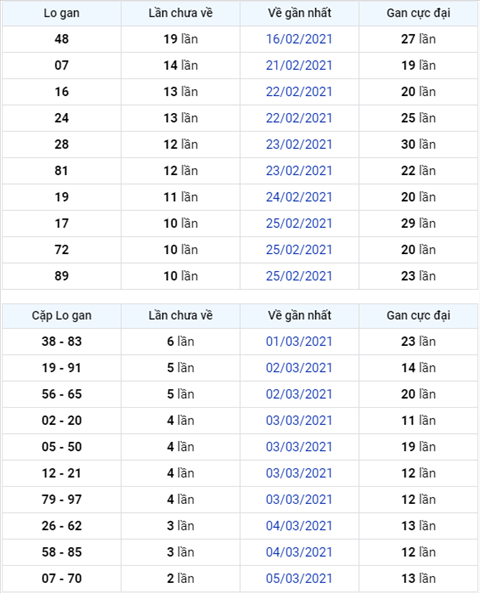The width and height of the screenshot is (480, 593).
Task: Click 04/03/2021 link for pair 58 - 85
Action: 299,552
